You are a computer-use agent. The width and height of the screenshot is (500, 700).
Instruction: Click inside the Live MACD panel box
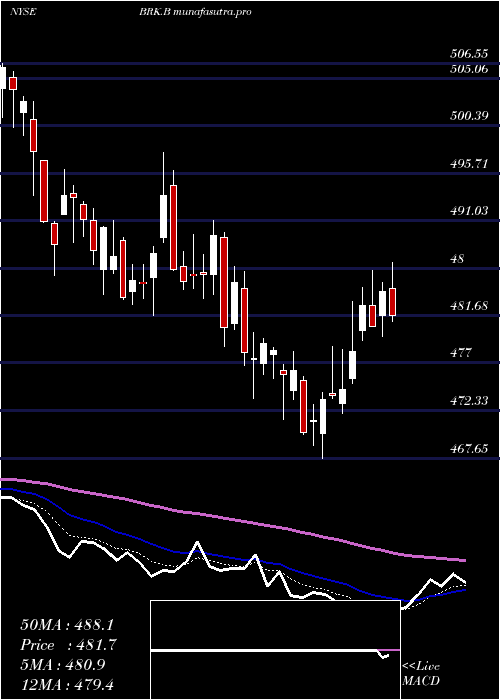point(275,650)
